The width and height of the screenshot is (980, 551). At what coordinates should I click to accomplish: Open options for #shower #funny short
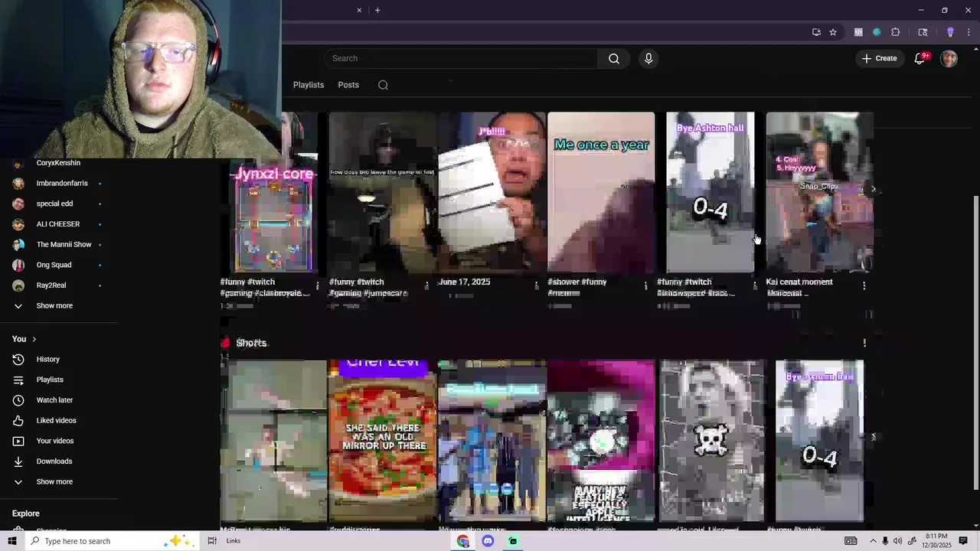point(645,285)
